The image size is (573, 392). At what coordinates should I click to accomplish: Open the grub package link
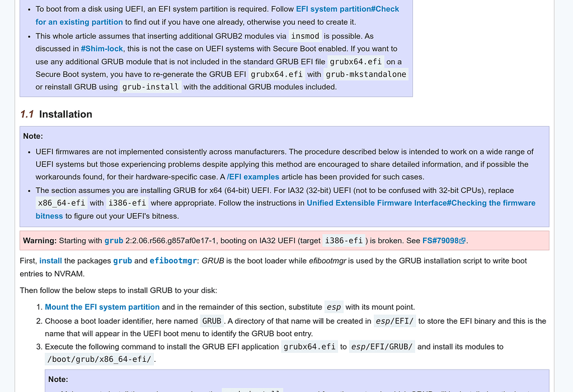[x=123, y=260]
